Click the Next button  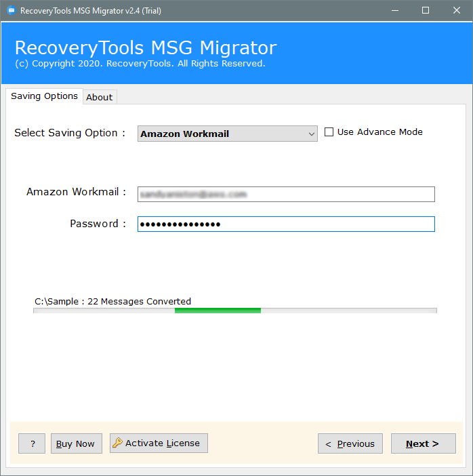click(424, 443)
